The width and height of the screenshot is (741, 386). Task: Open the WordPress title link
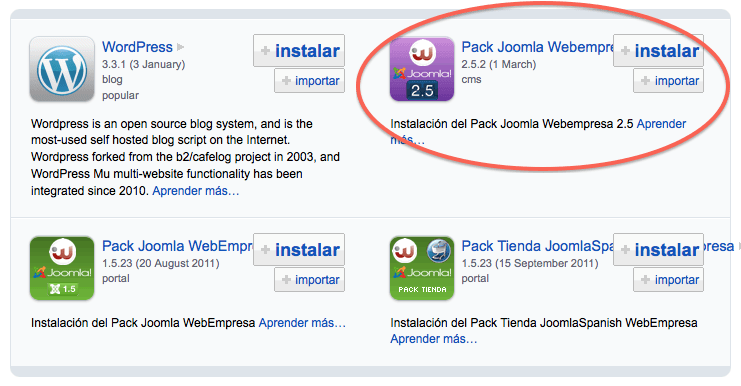137,47
